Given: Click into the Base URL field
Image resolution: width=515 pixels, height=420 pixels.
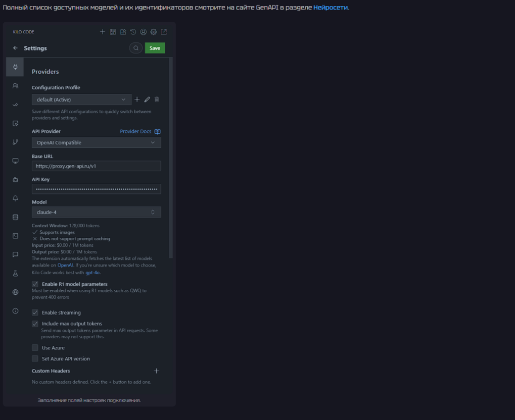Looking at the screenshot, I should 96,166.
